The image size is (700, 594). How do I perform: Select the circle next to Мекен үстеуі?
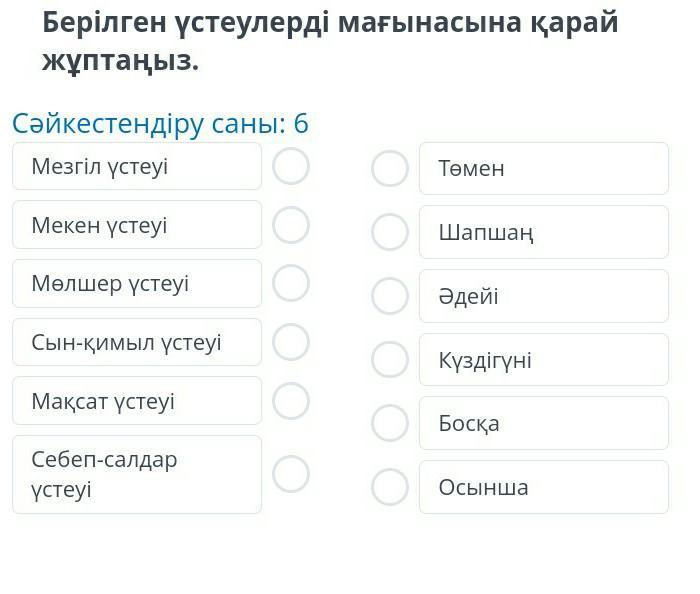click(x=291, y=225)
